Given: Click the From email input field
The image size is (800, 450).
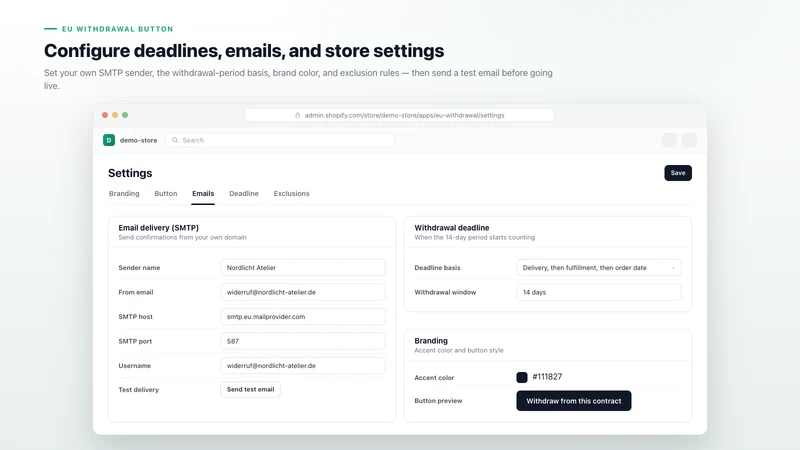Looking at the screenshot, I should pyautogui.click(x=303, y=292).
